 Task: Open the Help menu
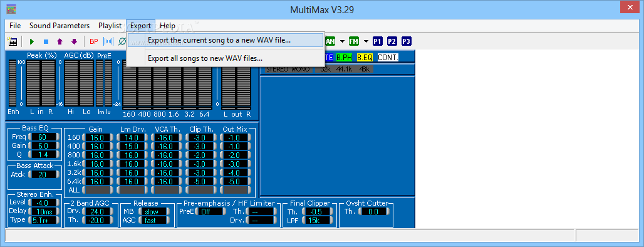(x=167, y=26)
